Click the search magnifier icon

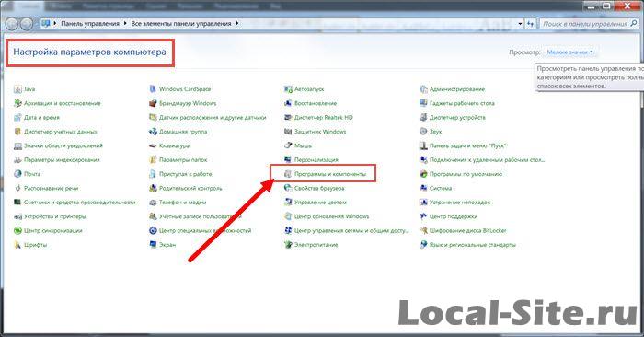point(634,24)
